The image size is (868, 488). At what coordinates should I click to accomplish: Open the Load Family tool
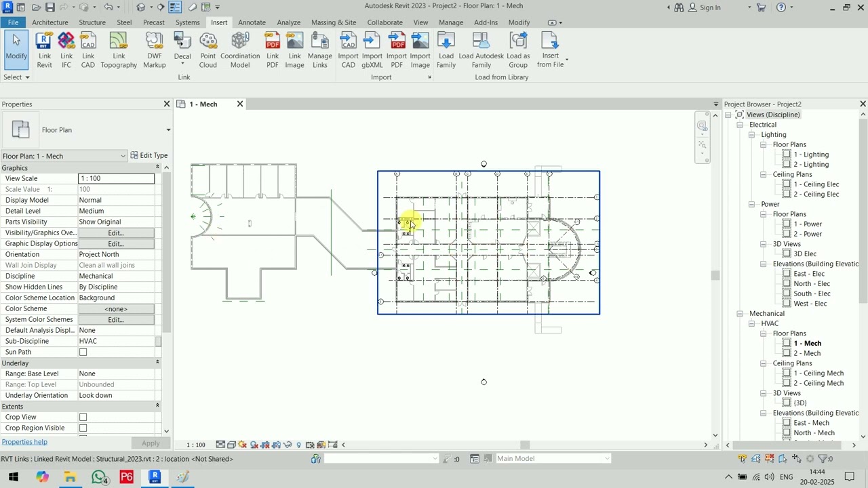pyautogui.click(x=446, y=50)
